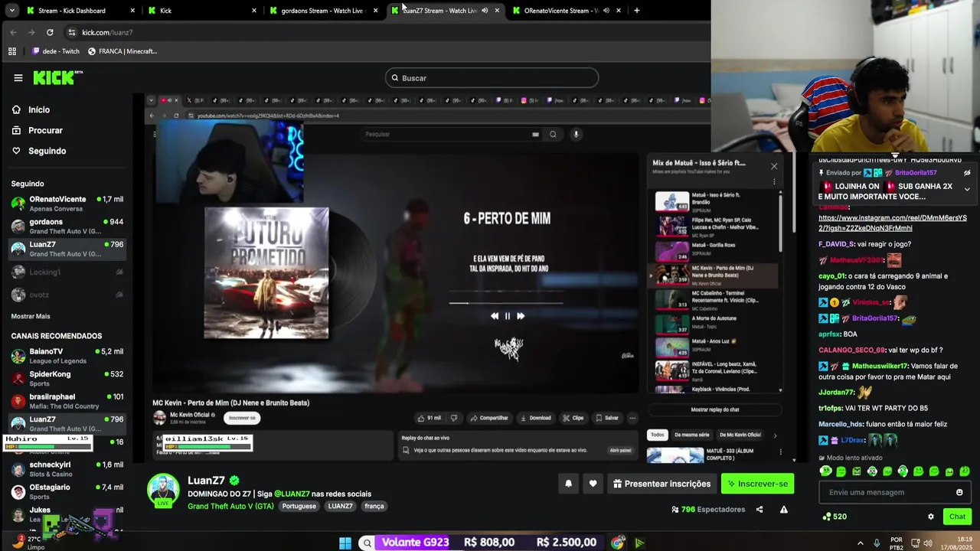Open the tab search dropdown arrow
The width and height of the screenshot is (980, 551).
tap(11, 11)
